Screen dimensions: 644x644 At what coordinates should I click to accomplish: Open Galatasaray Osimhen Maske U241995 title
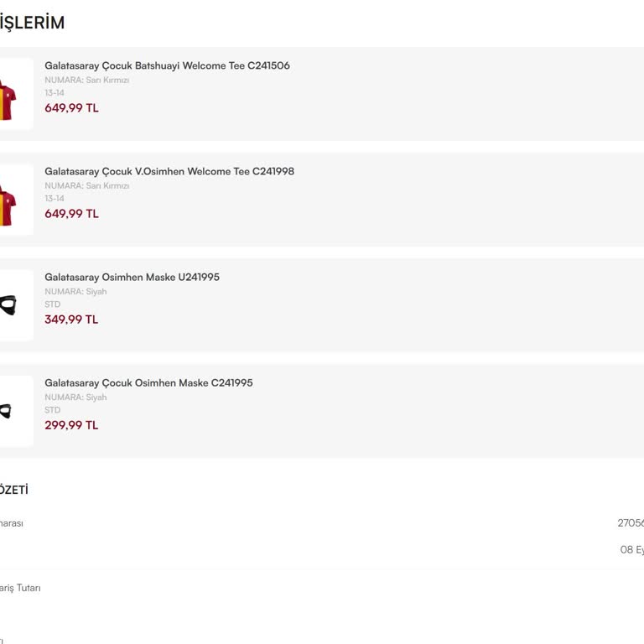132,277
